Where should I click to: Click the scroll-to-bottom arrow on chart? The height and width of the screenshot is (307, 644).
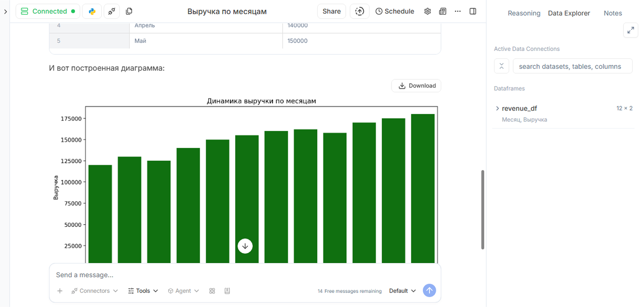tap(245, 246)
